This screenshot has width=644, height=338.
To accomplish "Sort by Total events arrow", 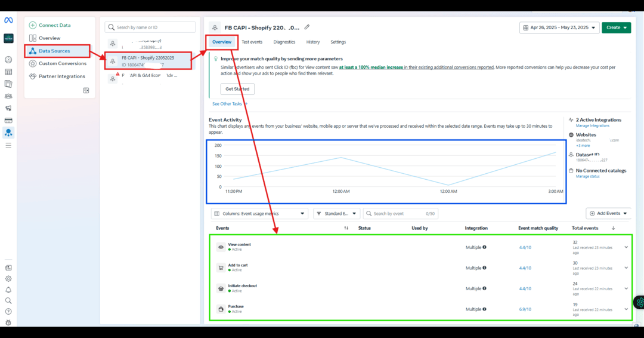I will (613, 228).
